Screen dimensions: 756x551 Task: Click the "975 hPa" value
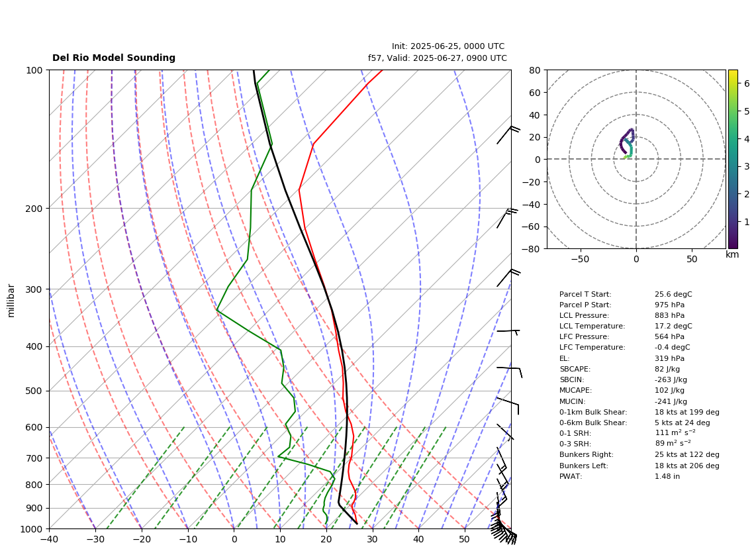[669, 305]
